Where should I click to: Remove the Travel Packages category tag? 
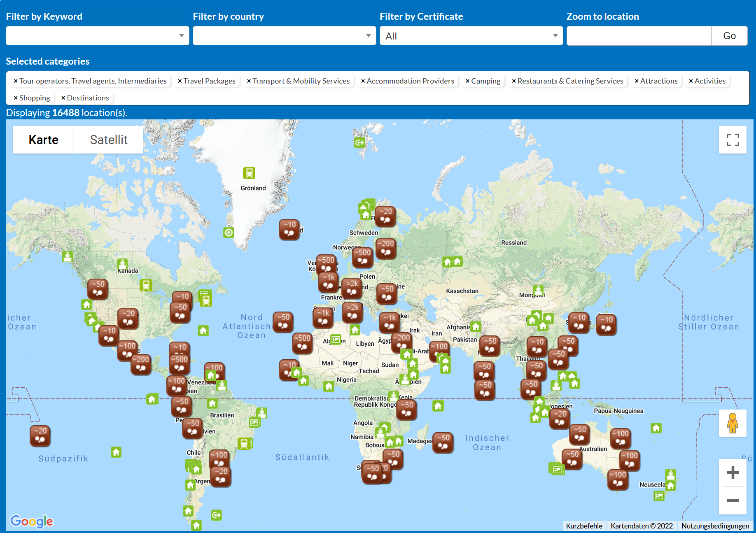coord(180,81)
